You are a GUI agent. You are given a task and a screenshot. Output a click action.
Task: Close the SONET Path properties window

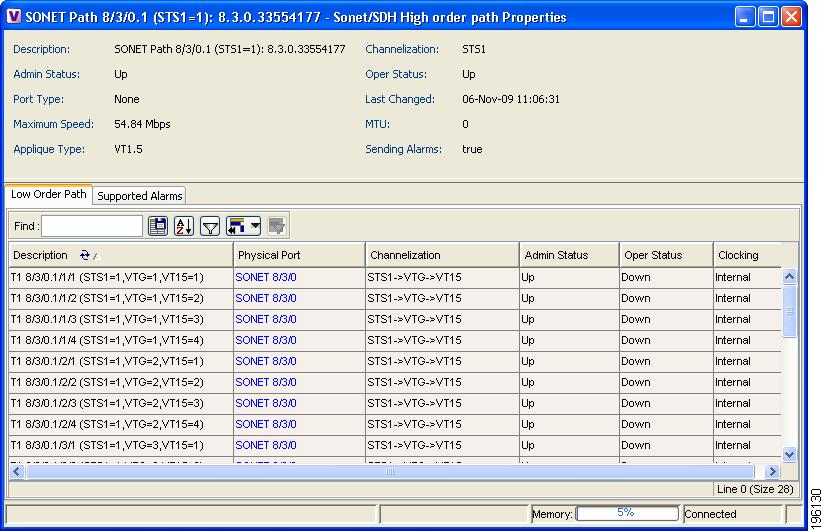(791, 17)
